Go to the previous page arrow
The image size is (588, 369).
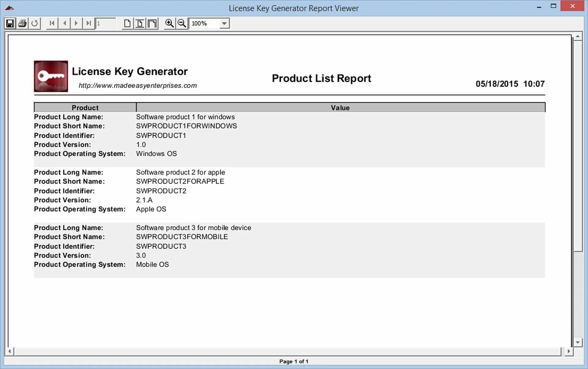64,23
